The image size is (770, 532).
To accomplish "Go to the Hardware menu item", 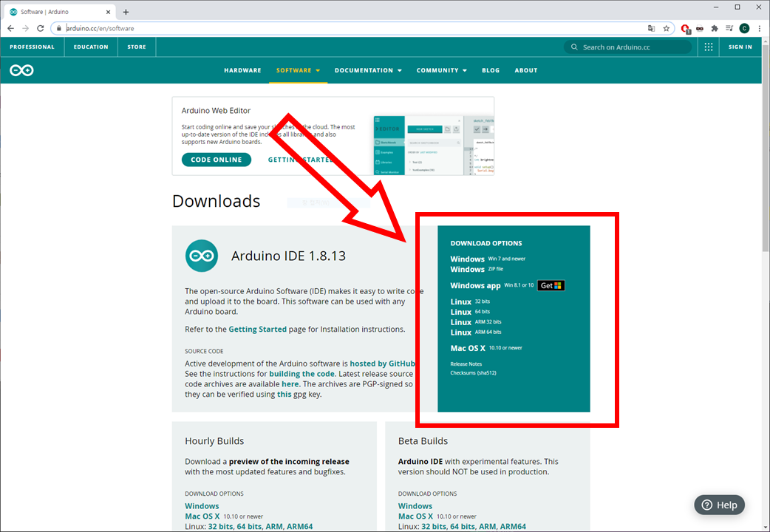I will [x=242, y=70].
